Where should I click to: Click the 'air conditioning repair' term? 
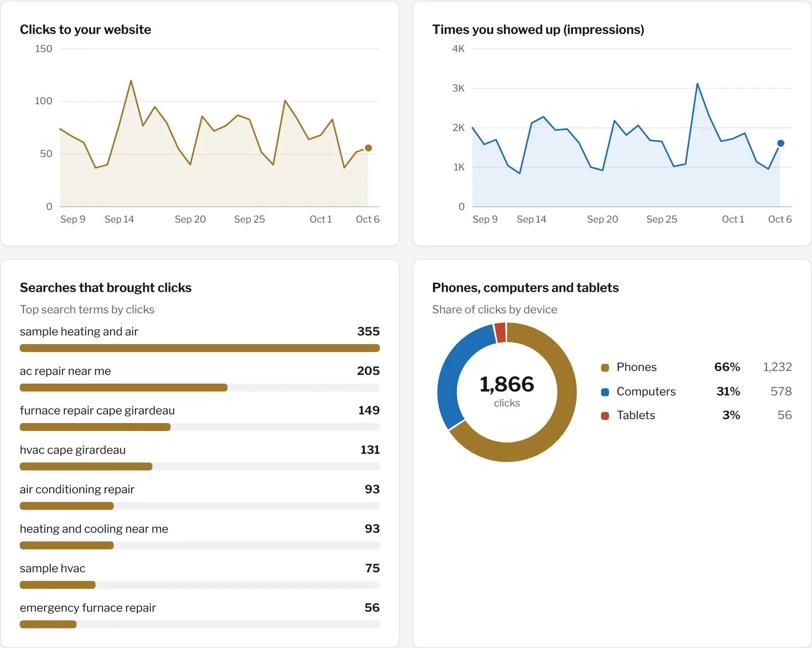coord(77,490)
